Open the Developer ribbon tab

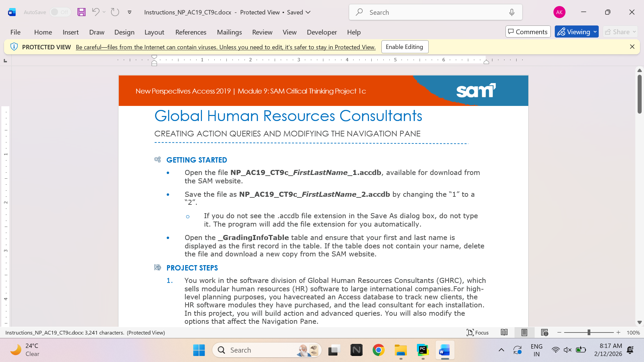tap(322, 32)
